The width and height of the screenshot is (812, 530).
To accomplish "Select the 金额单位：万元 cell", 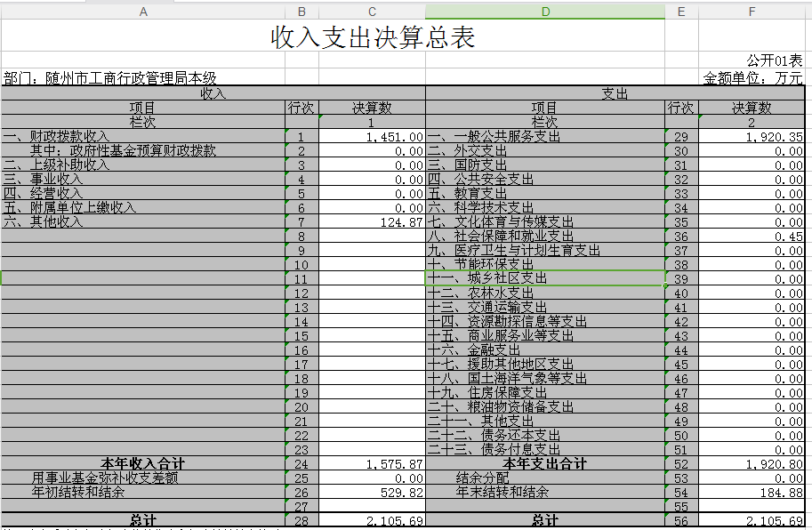I will 752,78.
